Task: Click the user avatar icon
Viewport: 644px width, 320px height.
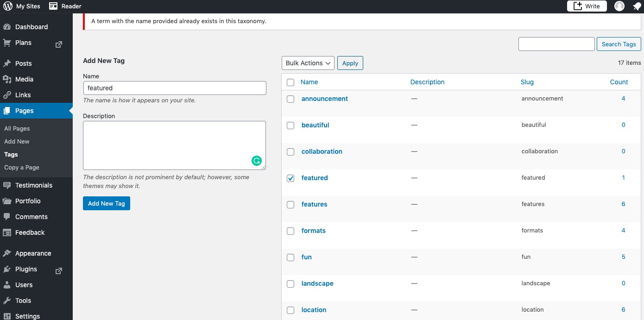Action: [619, 6]
